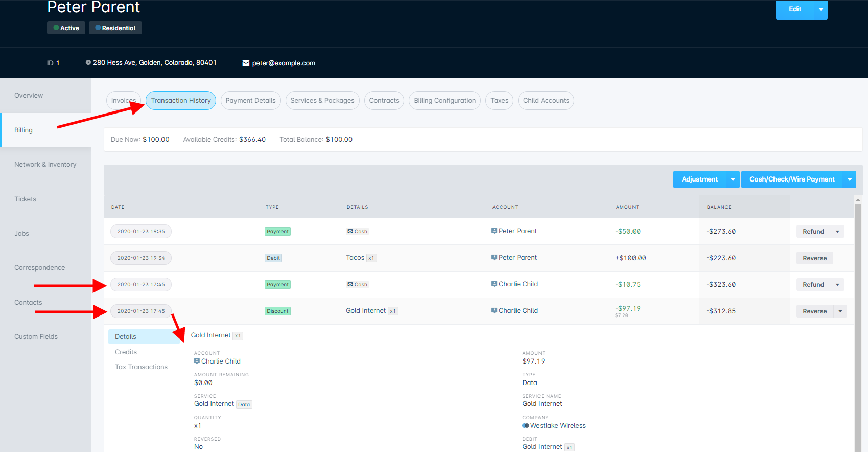
Task: Open the Edit button dropdown arrow
Action: [820, 9]
